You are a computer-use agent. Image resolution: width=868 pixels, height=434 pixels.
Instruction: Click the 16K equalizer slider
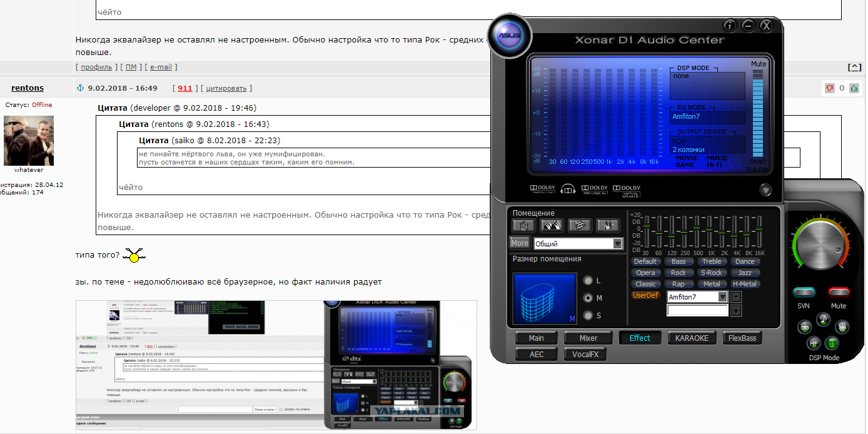(760, 231)
